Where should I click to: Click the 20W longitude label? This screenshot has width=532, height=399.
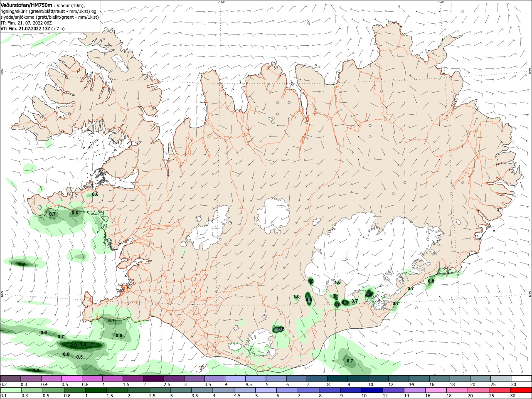coord(221,2)
